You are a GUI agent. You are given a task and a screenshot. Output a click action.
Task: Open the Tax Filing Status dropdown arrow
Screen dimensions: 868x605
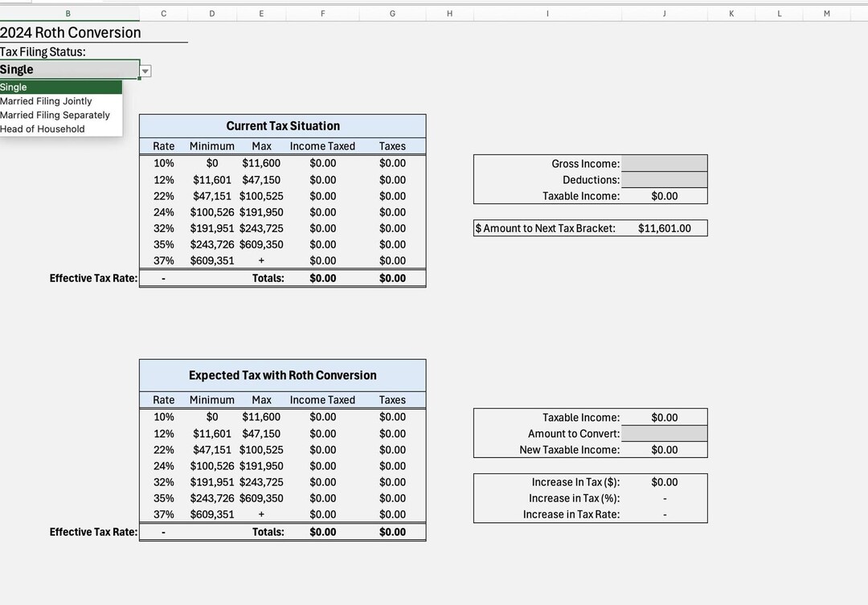pyautogui.click(x=145, y=72)
